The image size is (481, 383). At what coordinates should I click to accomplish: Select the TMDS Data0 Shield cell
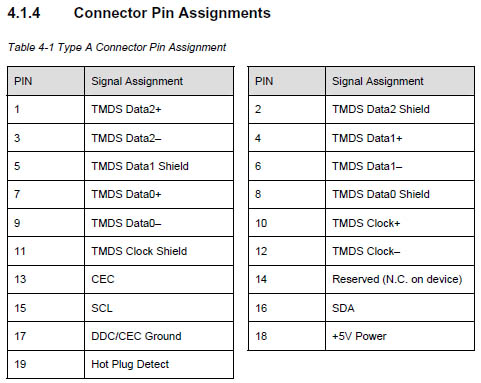pyautogui.click(x=400, y=194)
